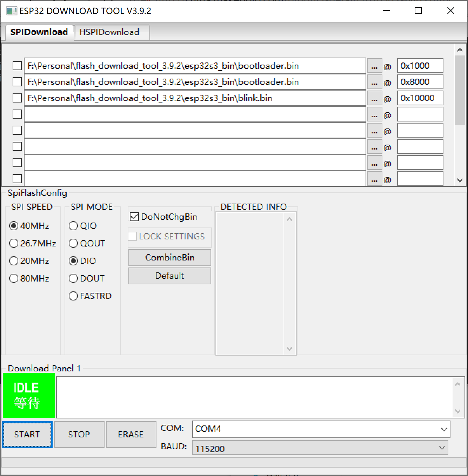Choose QOUT SPI mode
This screenshot has height=476, width=468.
[x=87, y=243]
